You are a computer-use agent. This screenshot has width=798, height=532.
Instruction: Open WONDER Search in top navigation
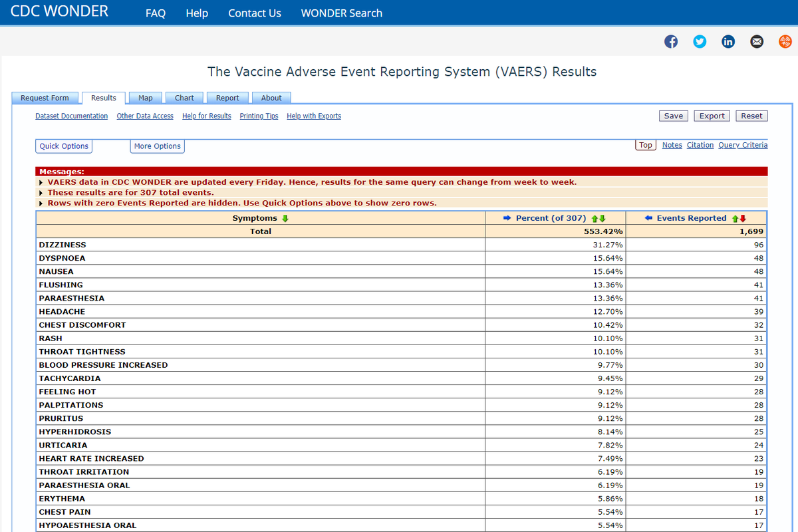[342, 13]
